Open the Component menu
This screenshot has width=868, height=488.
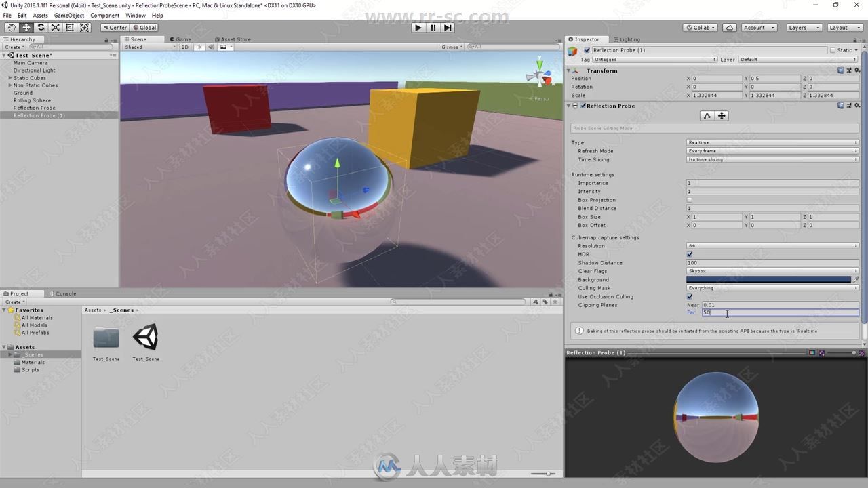pyautogui.click(x=105, y=16)
